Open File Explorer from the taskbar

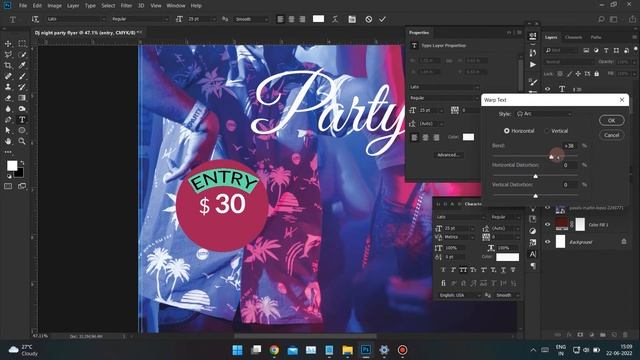pyautogui.click(x=347, y=350)
